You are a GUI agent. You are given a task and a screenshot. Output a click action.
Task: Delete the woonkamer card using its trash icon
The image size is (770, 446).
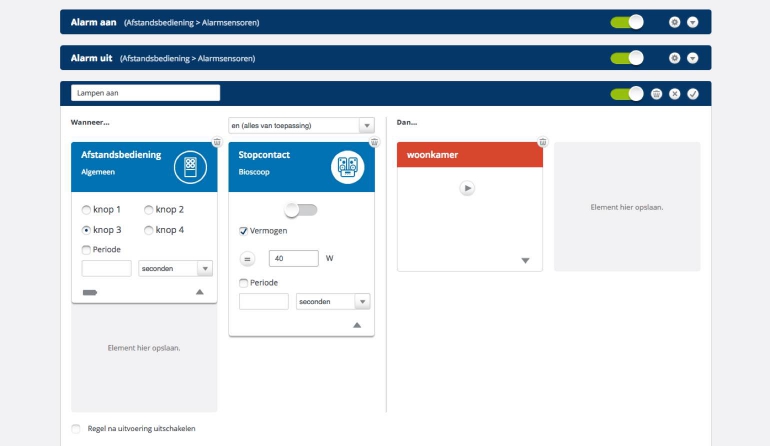[542, 142]
